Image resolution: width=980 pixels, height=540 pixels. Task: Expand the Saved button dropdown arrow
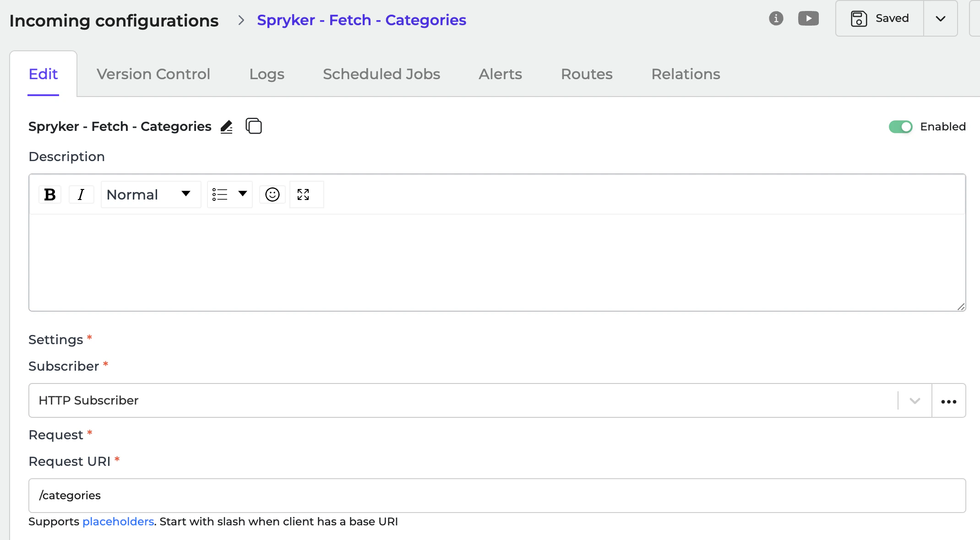pos(940,19)
